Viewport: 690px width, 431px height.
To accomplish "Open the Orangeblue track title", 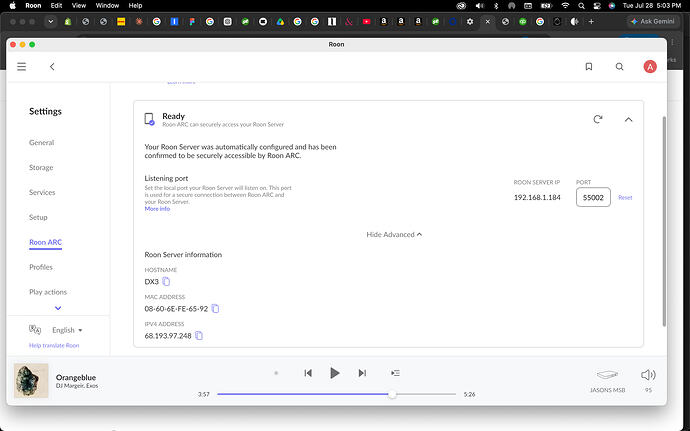I will click(76, 377).
